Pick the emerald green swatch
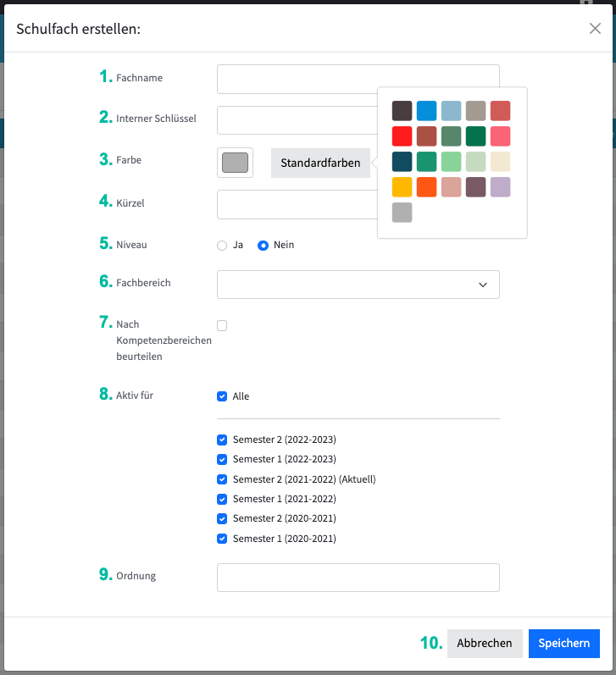Viewport: 616px width, 675px height. [x=426, y=162]
